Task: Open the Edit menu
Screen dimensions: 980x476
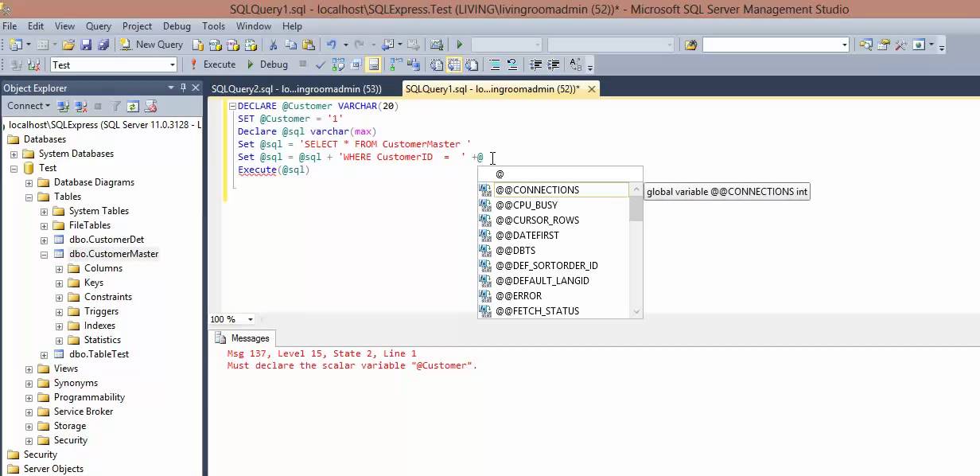Action: 36,26
